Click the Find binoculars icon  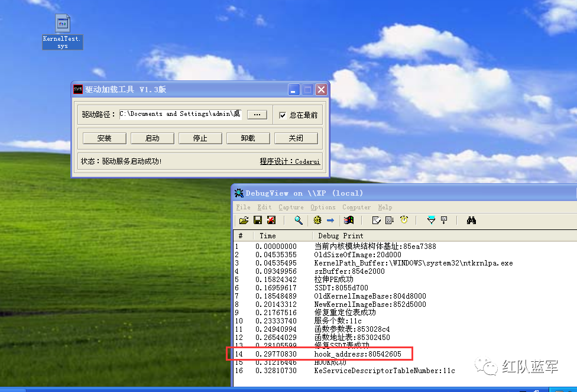coord(471,220)
